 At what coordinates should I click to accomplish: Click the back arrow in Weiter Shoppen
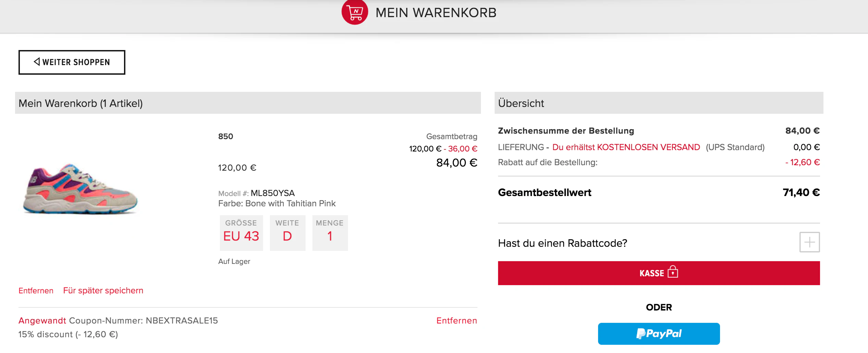37,62
